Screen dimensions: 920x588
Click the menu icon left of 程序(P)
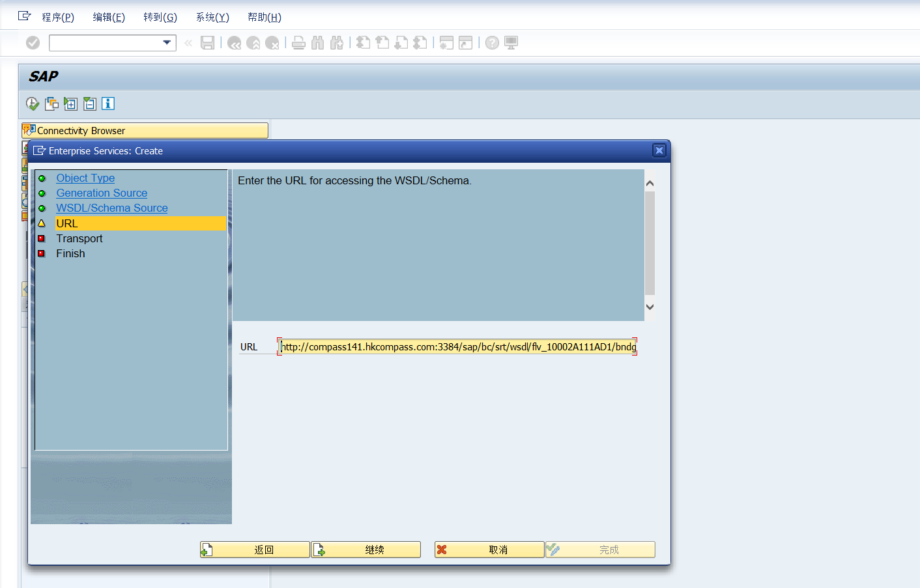pos(24,16)
